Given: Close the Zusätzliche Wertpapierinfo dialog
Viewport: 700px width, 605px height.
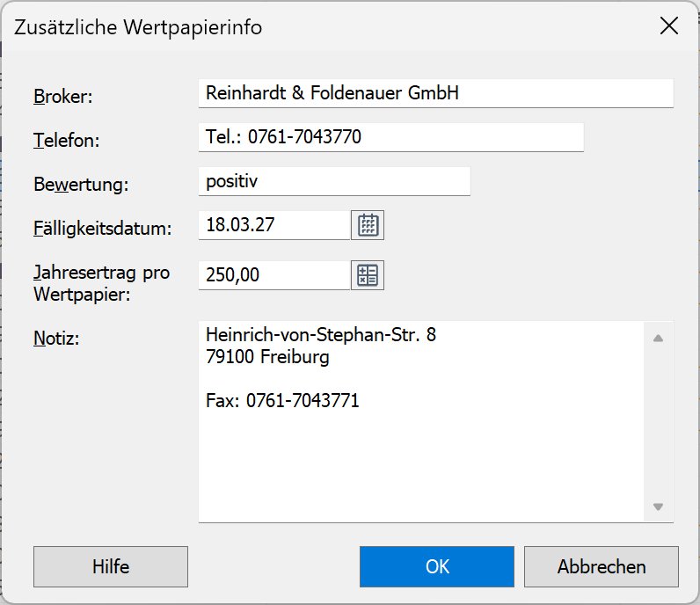Looking at the screenshot, I should pos(668,26).
